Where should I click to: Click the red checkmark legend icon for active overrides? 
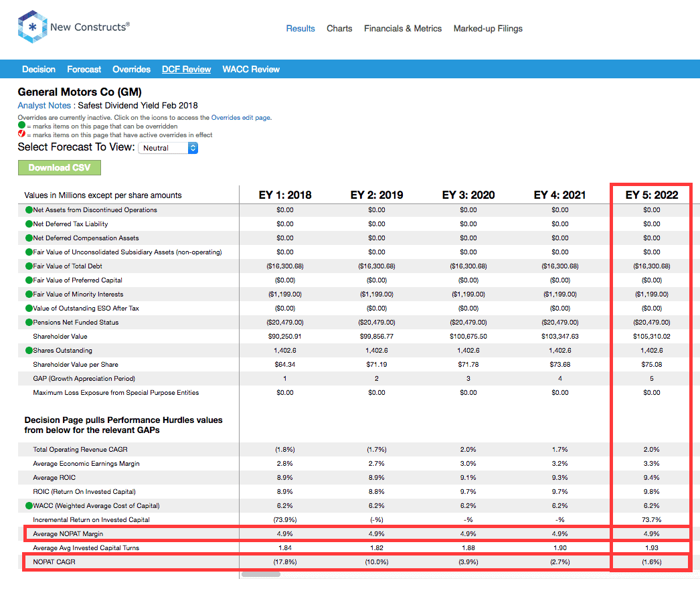point(21,133)
